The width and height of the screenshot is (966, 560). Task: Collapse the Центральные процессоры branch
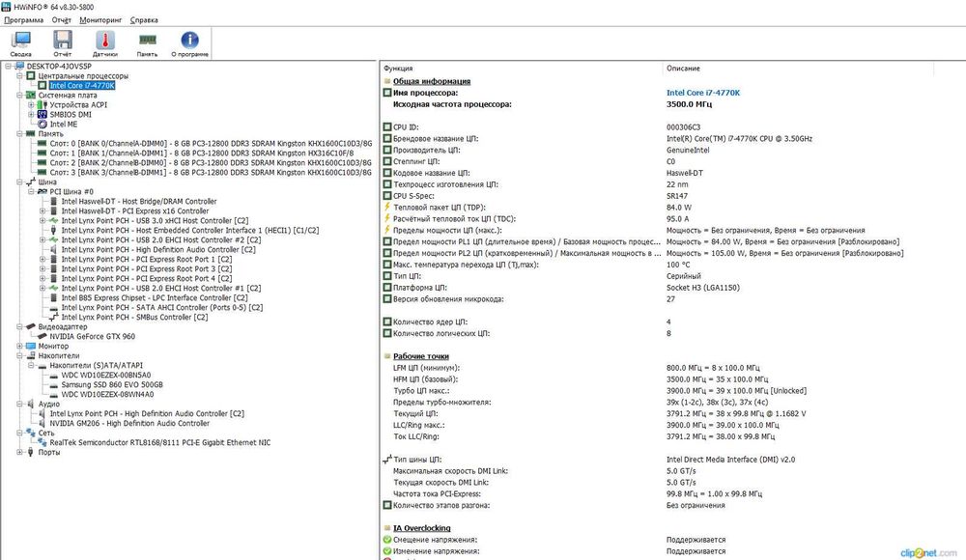(x=19, y=75)
